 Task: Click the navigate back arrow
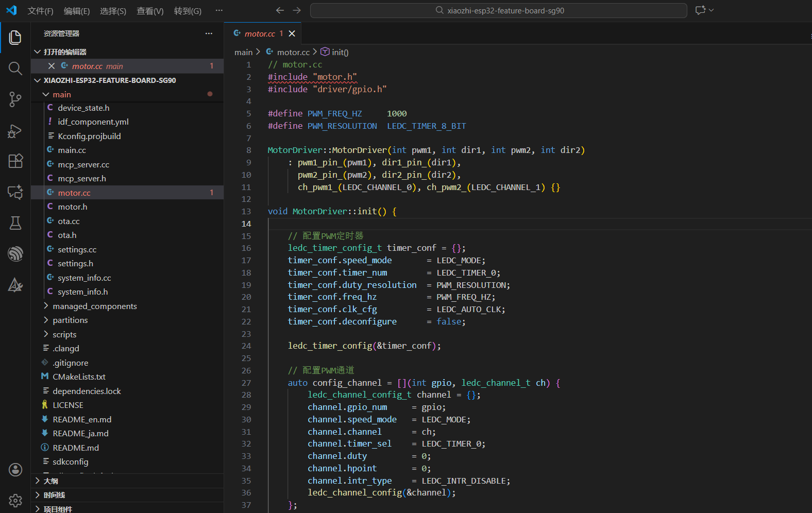[x=280, y=10]
